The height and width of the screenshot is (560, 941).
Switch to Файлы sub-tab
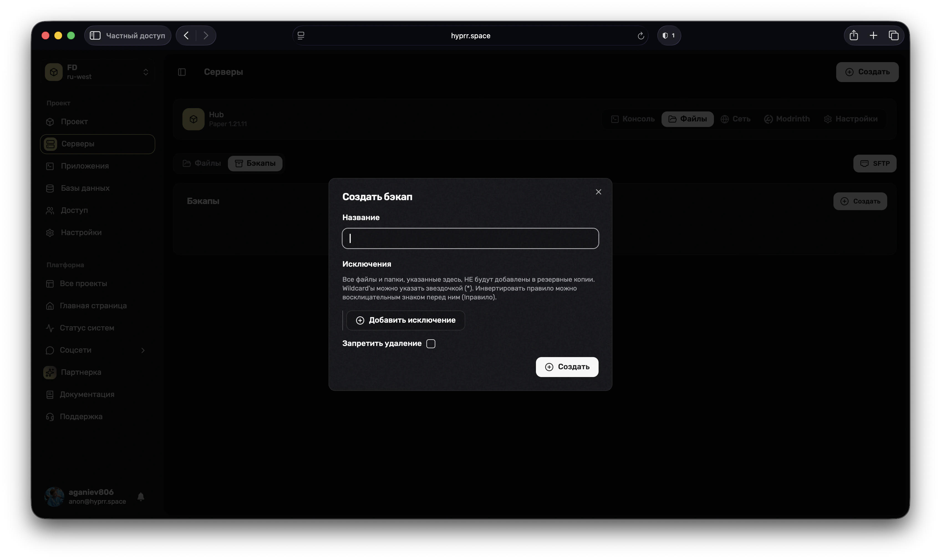[202, 163]
